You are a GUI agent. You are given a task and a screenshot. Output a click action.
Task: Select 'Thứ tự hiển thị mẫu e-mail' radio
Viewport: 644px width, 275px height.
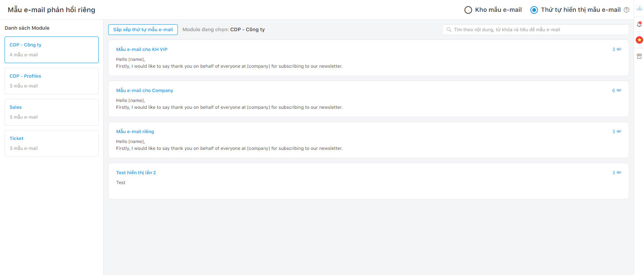click(534, 10)
